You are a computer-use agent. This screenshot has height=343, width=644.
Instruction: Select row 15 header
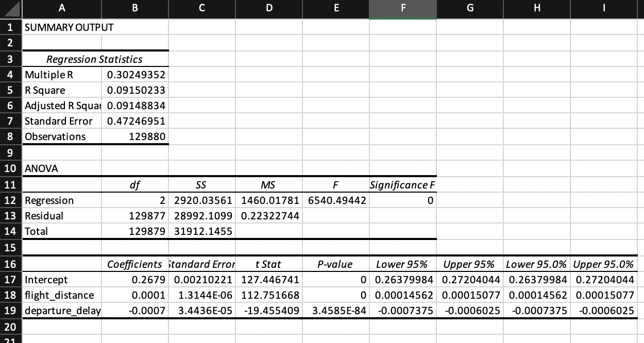pos(11,247)
